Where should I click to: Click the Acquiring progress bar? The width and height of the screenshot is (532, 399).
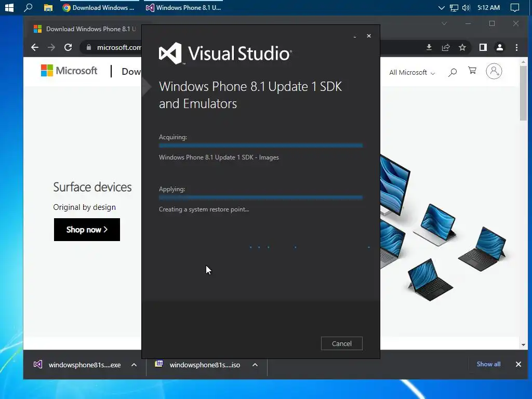tap(261, 145)
